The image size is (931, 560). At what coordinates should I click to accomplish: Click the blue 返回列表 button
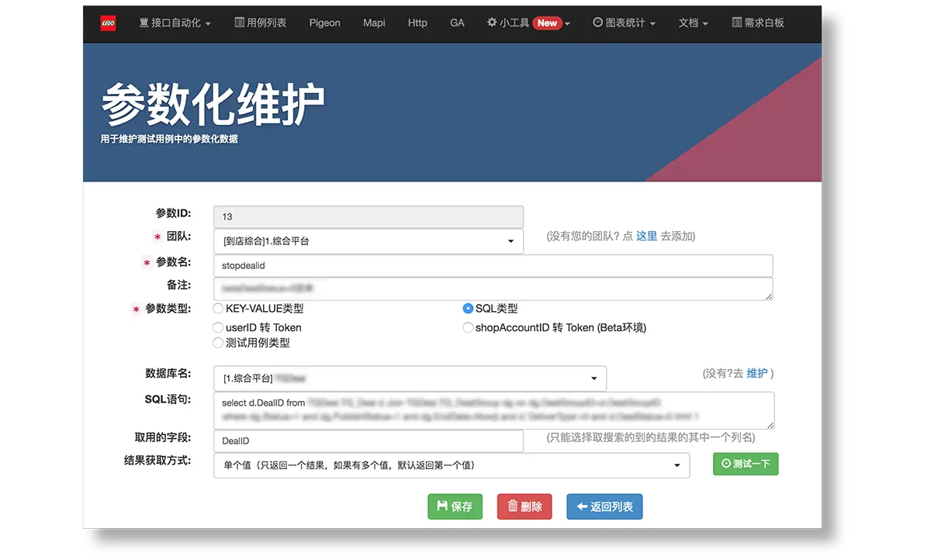(604, 506)
